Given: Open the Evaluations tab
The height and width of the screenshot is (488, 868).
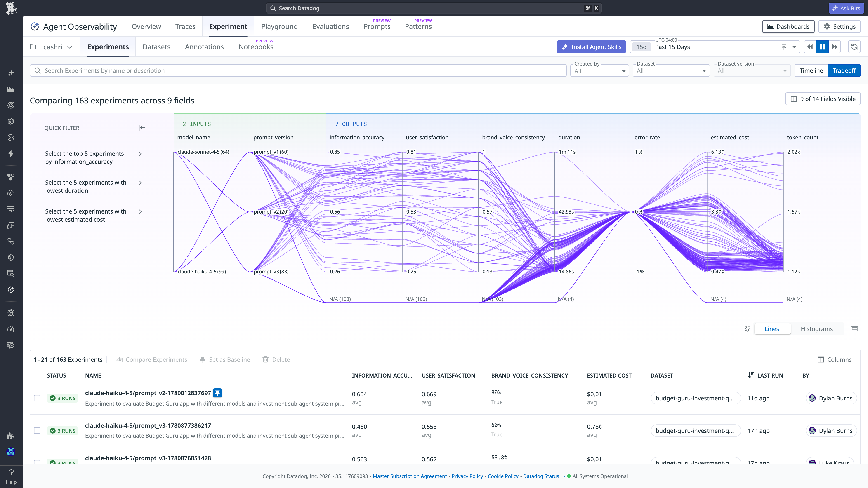Looking at the screenshot, I should (x=330, y=26).
